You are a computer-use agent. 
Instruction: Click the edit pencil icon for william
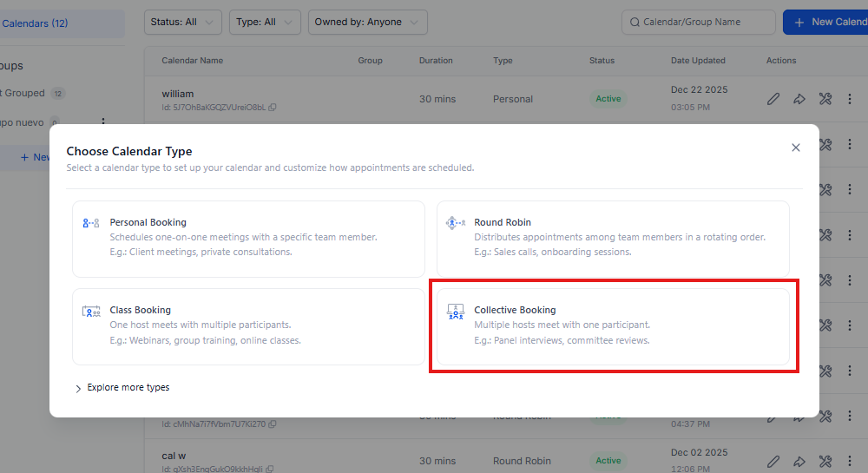click(x=773, y=99)
